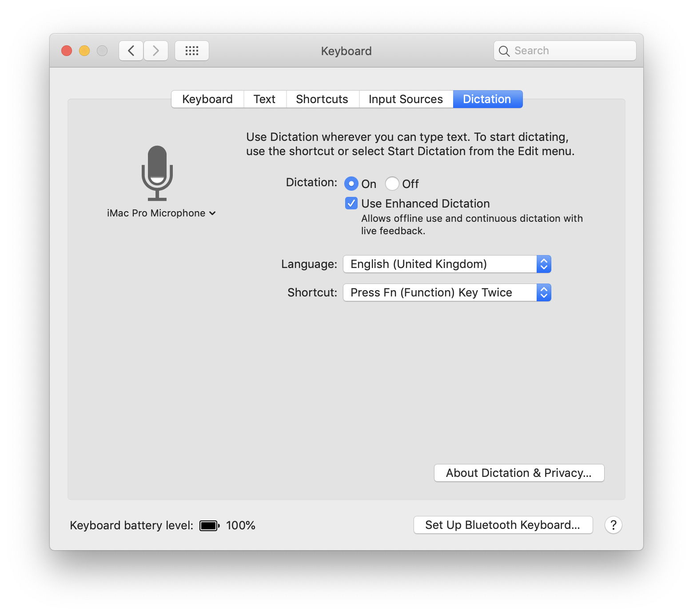Click the 100% battery percentage text
The height and width of the screenshot is (616, 693).
[x=241, y=525]
